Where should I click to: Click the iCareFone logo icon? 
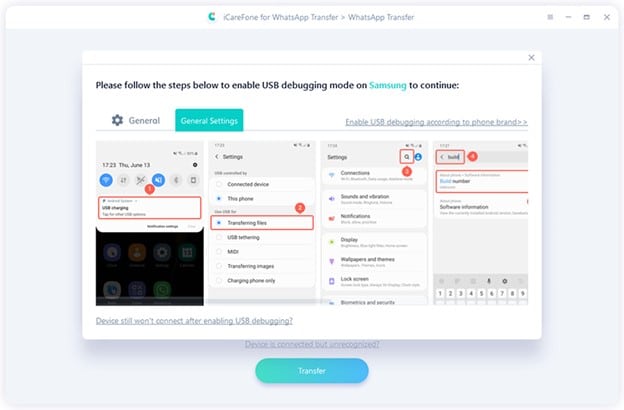click(212, 17)
